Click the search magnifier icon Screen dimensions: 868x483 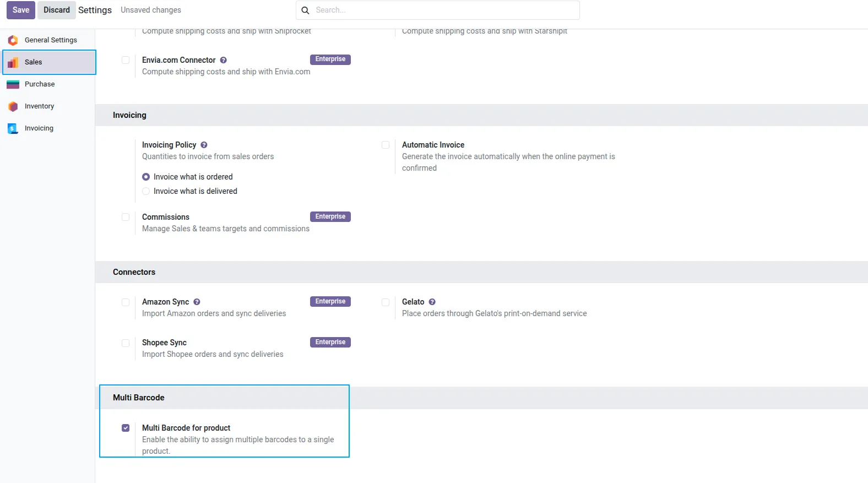point(305,10)
